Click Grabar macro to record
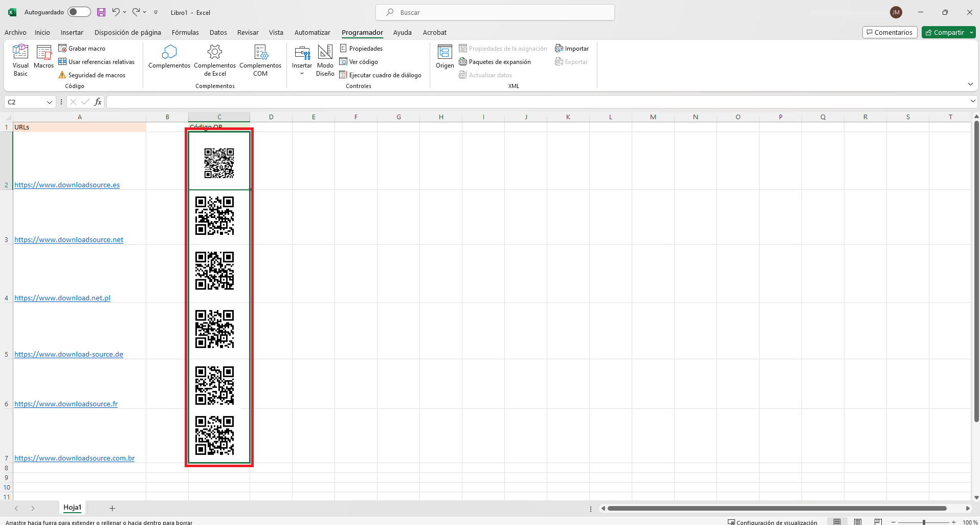The image size is (980, 525). coord(82,48)
